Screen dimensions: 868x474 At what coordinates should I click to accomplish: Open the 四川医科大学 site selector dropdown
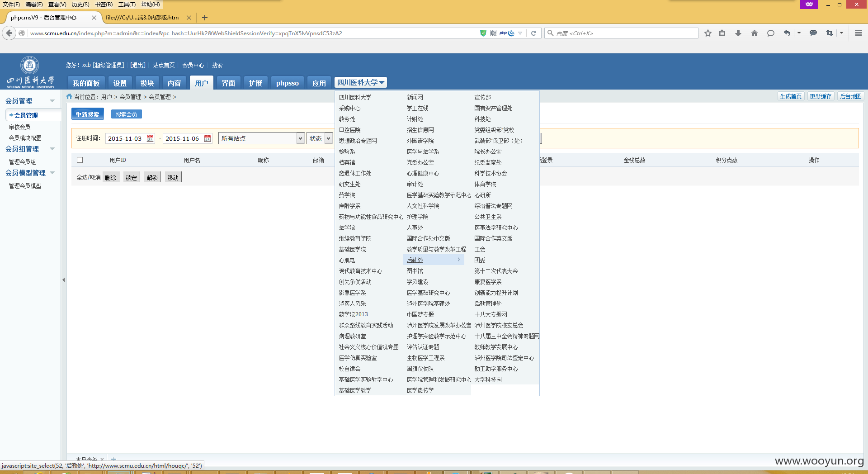pos(361,82)
